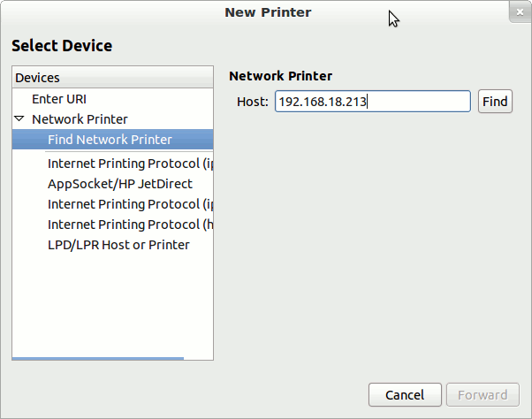The image size is (532, 419).
Task: Click the bold Network Printer heading on right
Action: click(280, 76)
